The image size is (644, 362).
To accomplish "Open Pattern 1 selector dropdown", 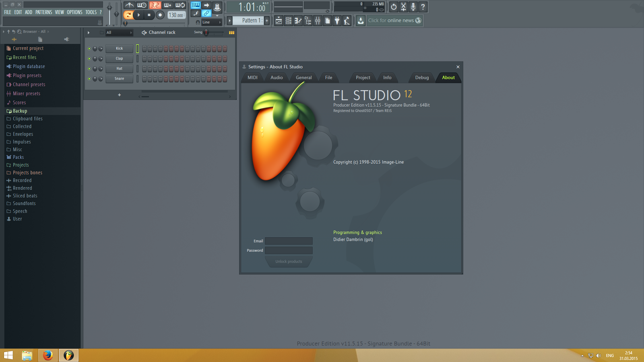I will [x=248, y=21].
